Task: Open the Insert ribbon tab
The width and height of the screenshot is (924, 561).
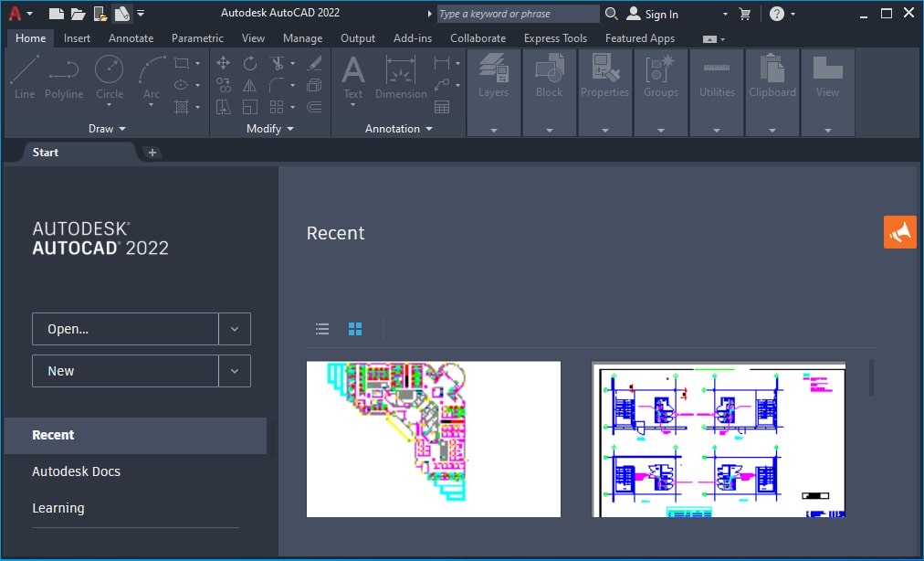Action: (78, 38)
